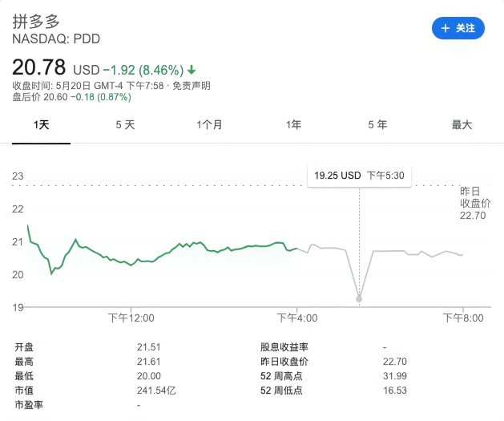
Task: Select the 1天 time range tab
Action: 41,125
